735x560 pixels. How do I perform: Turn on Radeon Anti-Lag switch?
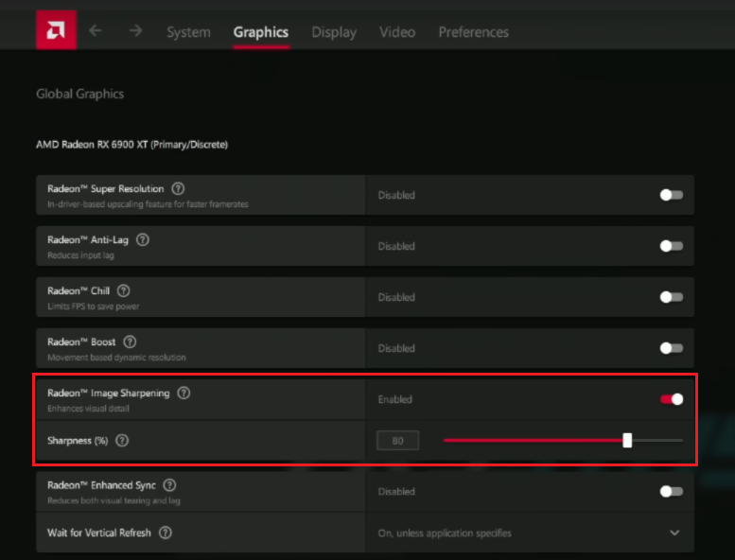[x=671, y=246]
